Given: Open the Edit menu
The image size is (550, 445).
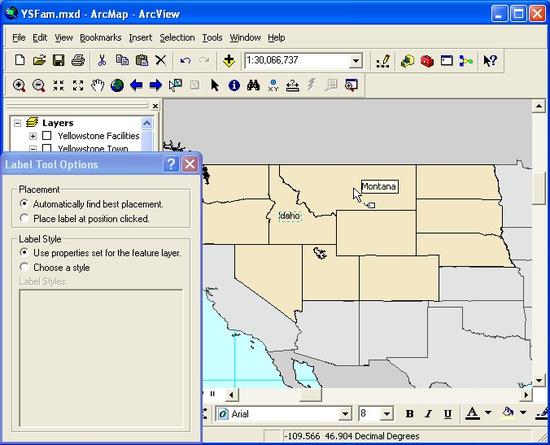Looking at the screenshot, I should [40, 38].
